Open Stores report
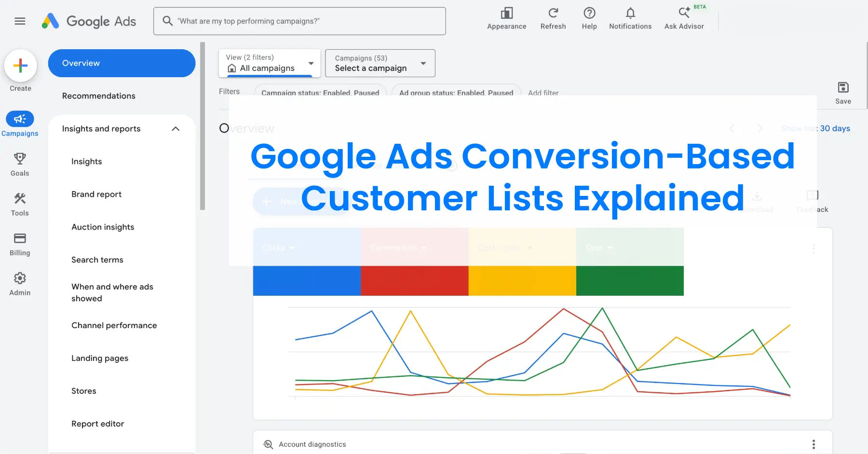868x454 pixels. (x=84, y=391)
